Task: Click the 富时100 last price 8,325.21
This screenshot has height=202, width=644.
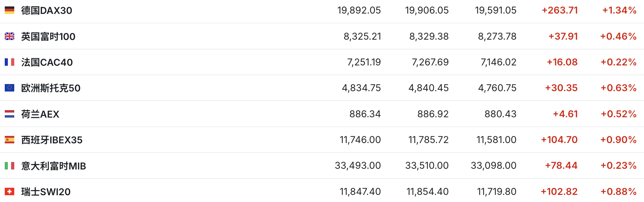Action: pos(362,36)
